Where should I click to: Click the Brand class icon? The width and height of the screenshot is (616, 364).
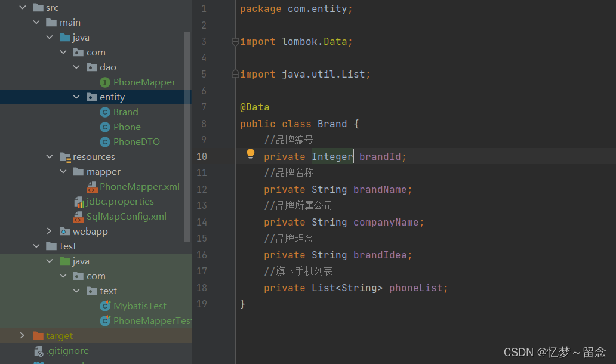[105, 112]
